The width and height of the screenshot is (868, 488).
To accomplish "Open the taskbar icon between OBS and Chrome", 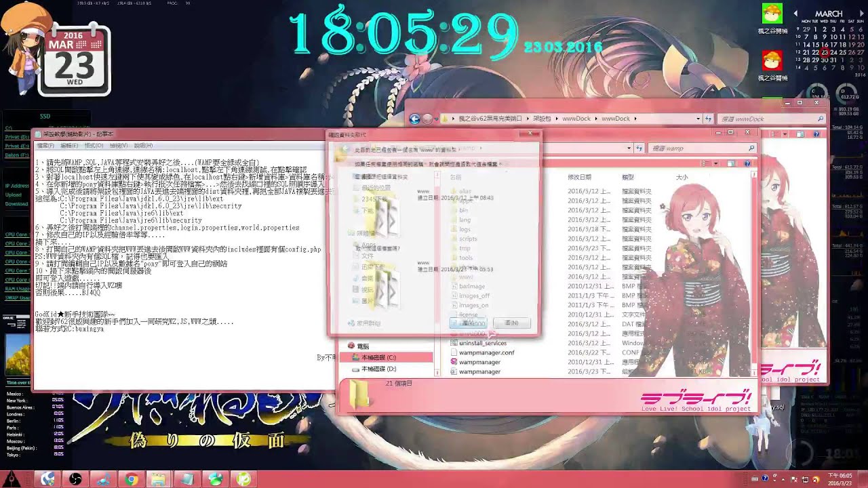I will [x=103, y=479].
